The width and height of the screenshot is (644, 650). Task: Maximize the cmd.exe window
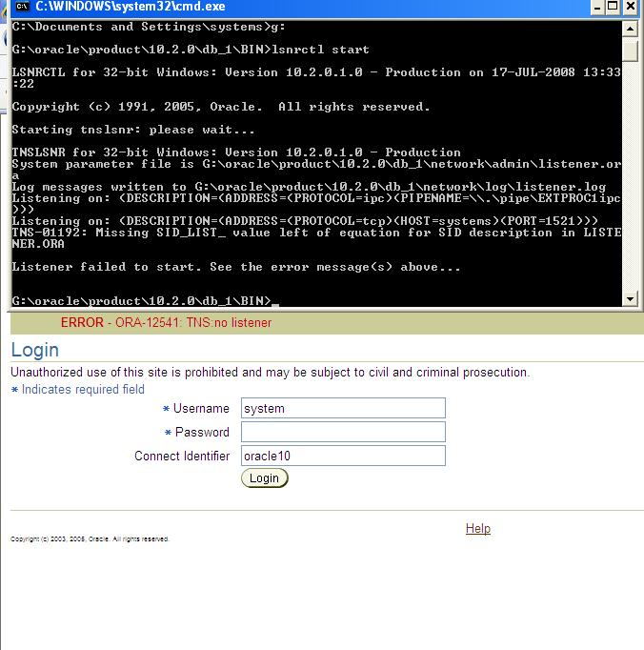(613, 7)
